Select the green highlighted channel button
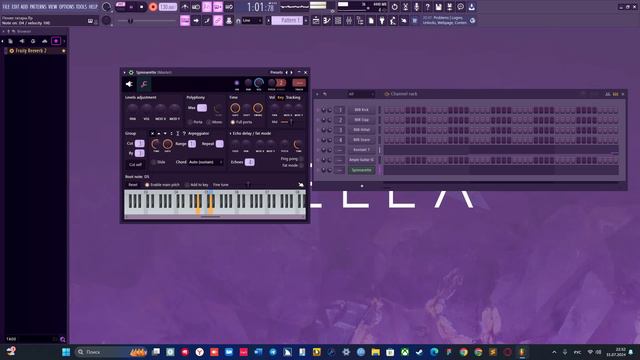 coord(361,170)
